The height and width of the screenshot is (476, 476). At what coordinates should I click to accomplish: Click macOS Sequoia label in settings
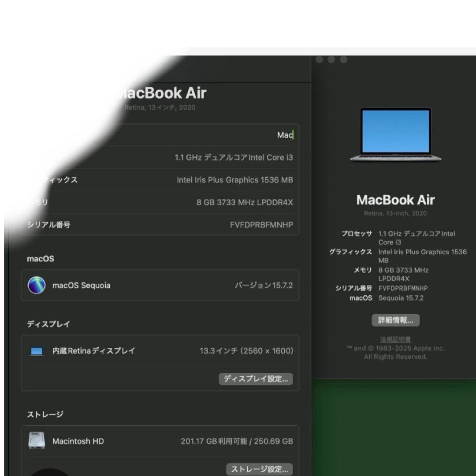[x=82, y=285]
